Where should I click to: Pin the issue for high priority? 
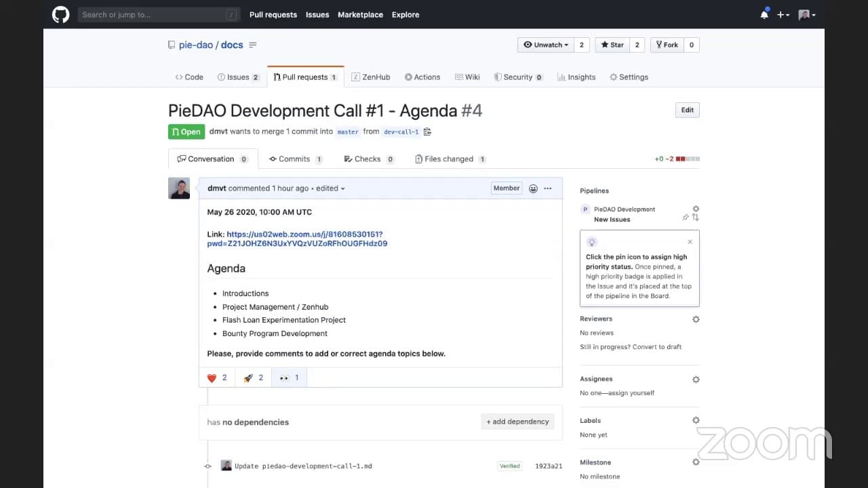tap(686, 218)
